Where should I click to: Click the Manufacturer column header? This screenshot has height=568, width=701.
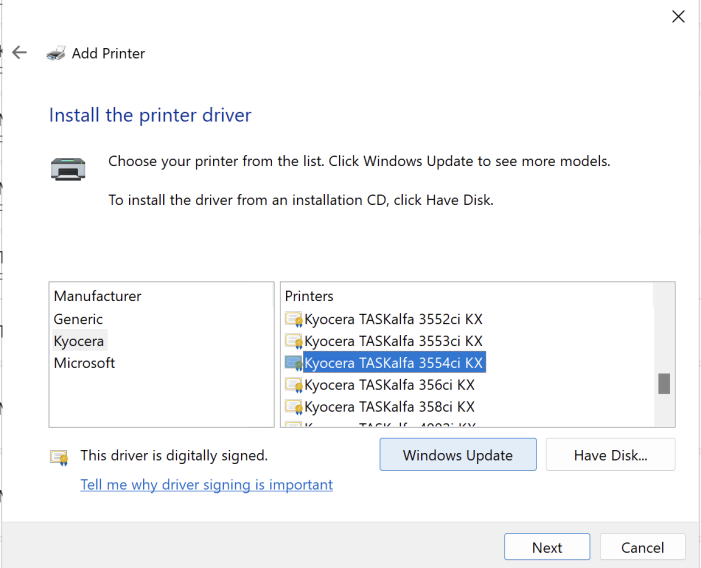[97, 296]
